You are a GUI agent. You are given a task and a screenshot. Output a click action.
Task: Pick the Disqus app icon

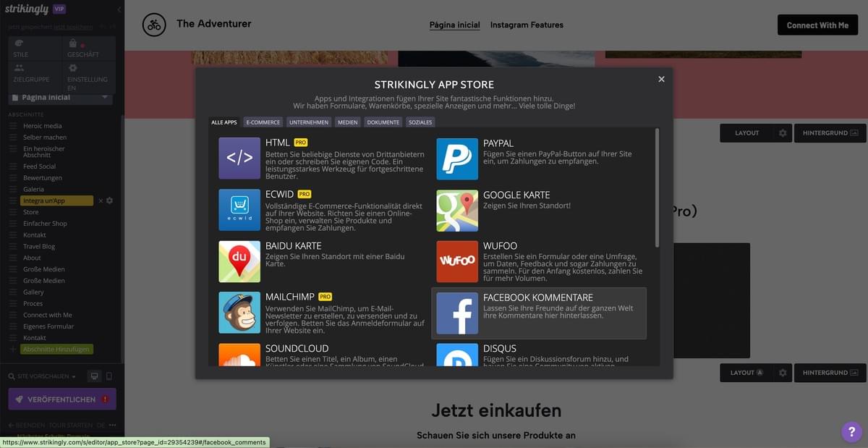point(457,355)
